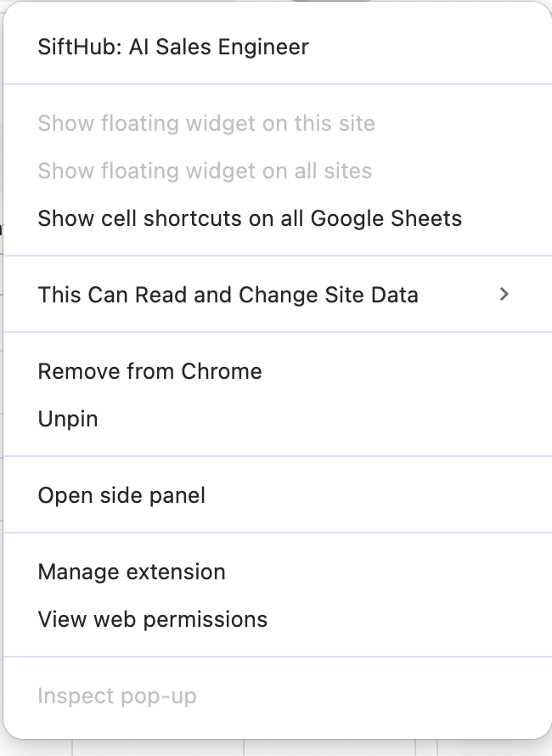Select Show floating widget on this site
552x756 pixels.
[x=206, y=123]
